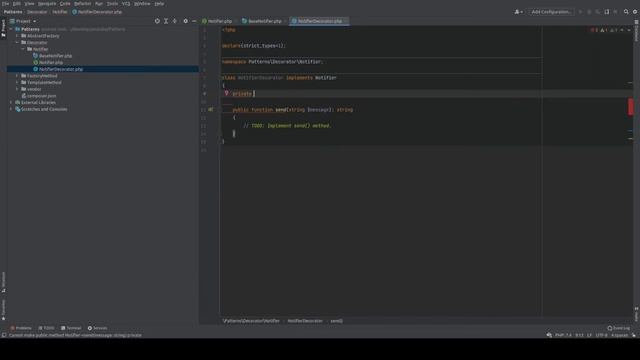Click Add Configuration button
The image size is (640, 360).
(551, 12)
